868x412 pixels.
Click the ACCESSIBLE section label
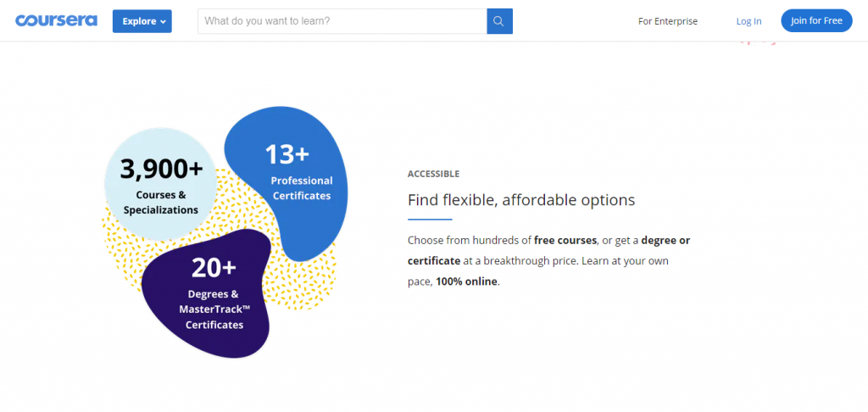(433, 174)
